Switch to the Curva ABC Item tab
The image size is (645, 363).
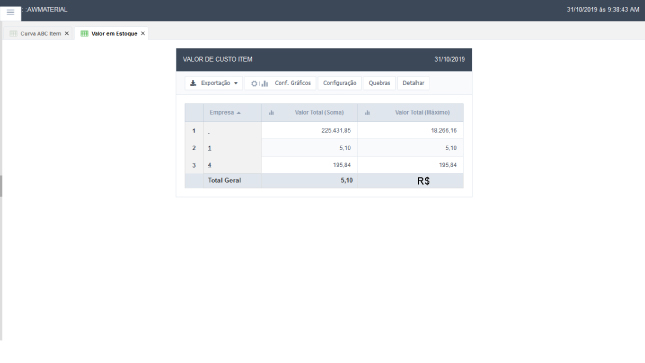[40, 34]
